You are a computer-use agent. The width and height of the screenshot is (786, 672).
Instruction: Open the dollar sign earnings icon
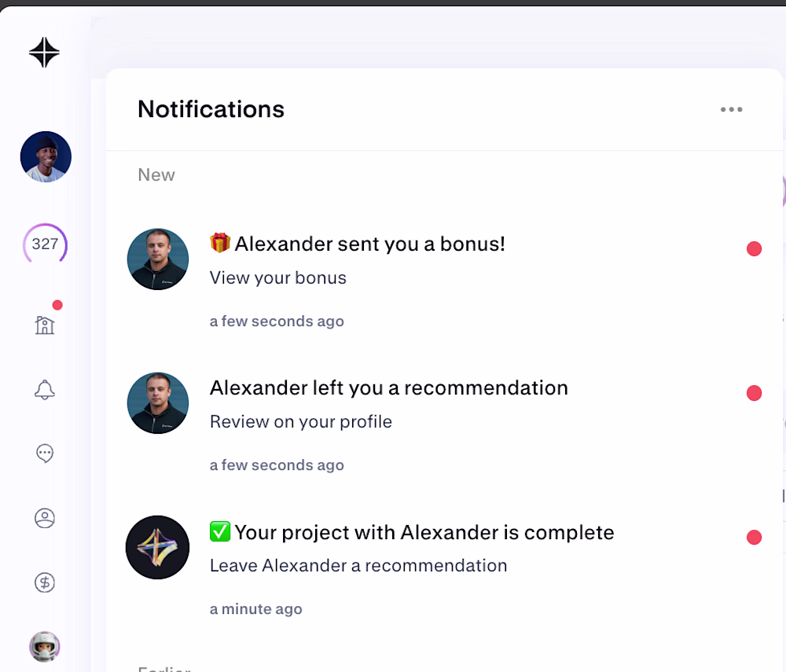tap(45, 582)
